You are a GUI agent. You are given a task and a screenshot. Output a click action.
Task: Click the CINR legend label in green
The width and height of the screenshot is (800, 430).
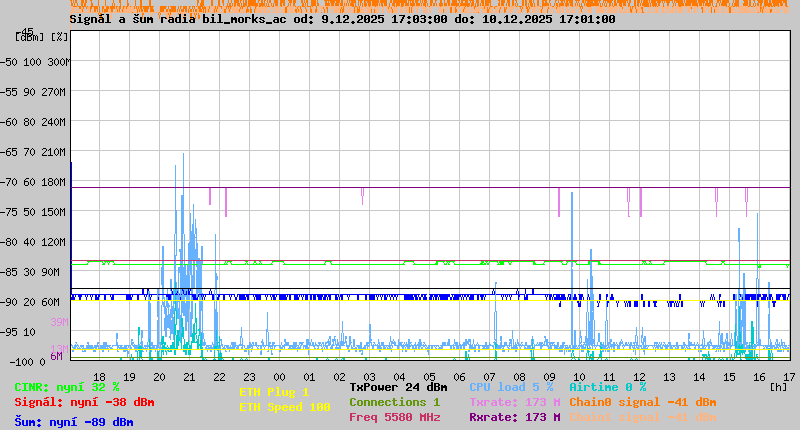pyautogui.click(x=67, y=387)
